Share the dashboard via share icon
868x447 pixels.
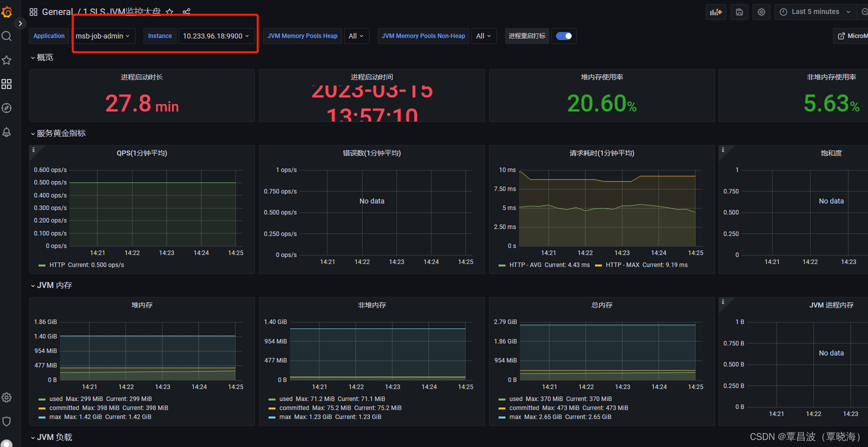click(186, 11)
